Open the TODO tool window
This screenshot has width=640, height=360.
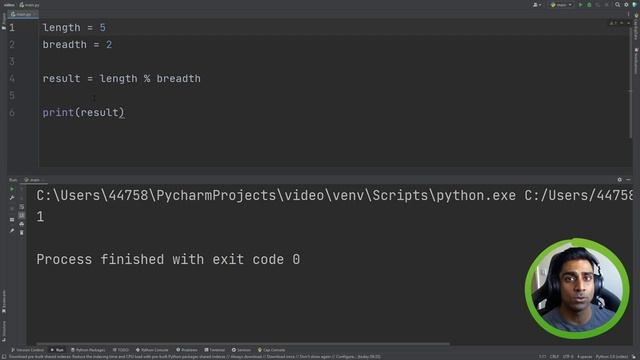[x=121, y=350]
